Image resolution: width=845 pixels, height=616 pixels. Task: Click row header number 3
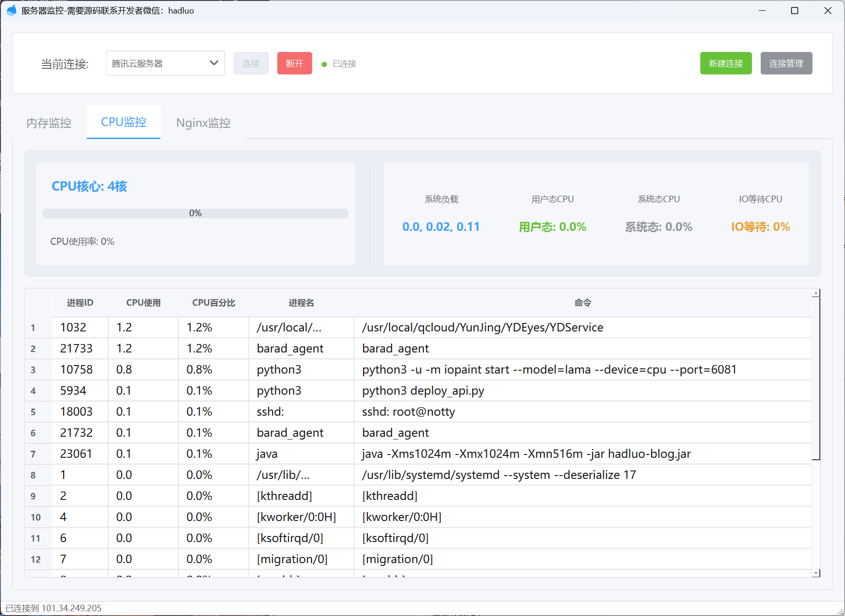pos(38,369)
